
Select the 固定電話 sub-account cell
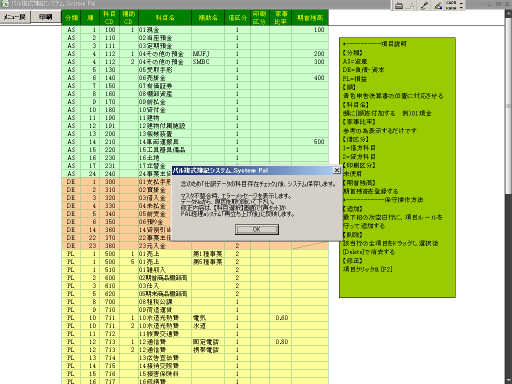tap(208, 342)
